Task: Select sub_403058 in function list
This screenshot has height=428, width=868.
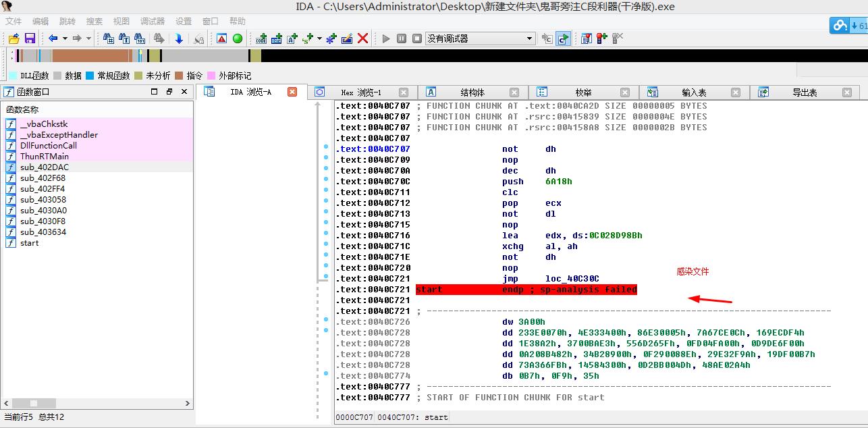Action: click(99, 200)
